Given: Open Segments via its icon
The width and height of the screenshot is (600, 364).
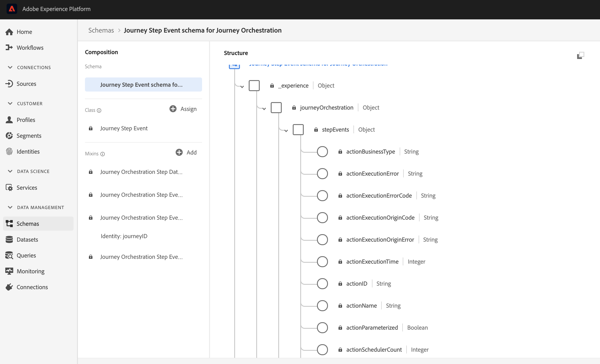Looking at the screenshot, I should point(9,136).
